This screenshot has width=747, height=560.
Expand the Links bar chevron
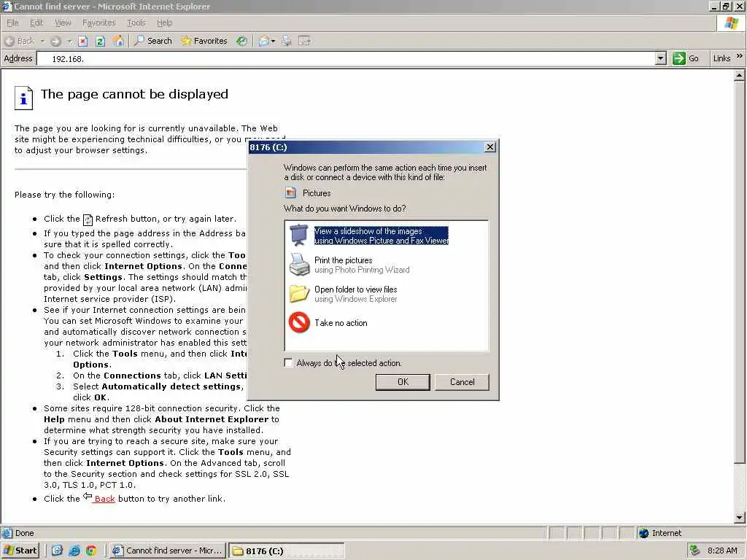(739, 56)
